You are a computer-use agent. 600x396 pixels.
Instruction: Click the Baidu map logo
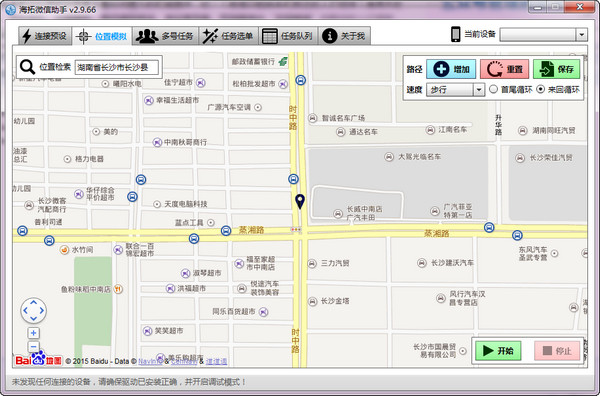point(38,359)
